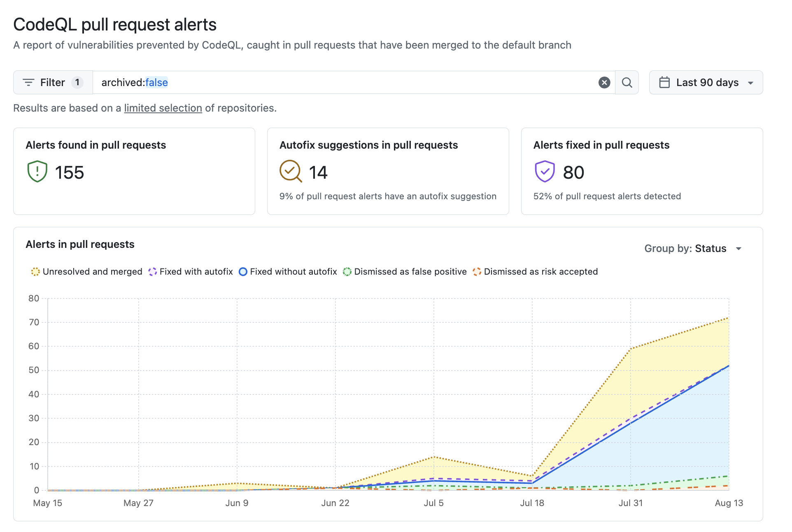Click the Aug 13 x-axis label
The image size is (792, 532).
[x=729, y=503]
